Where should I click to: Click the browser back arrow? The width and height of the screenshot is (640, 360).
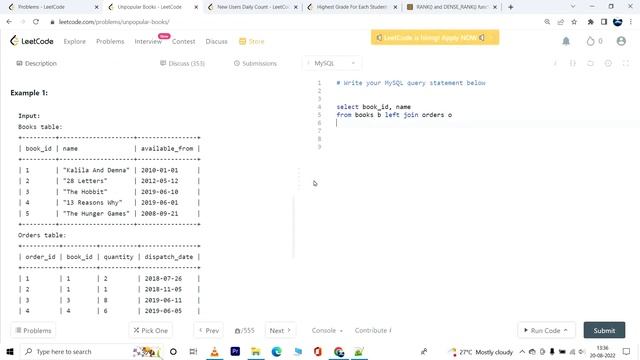pyautogui.click(x=9, y=22)
